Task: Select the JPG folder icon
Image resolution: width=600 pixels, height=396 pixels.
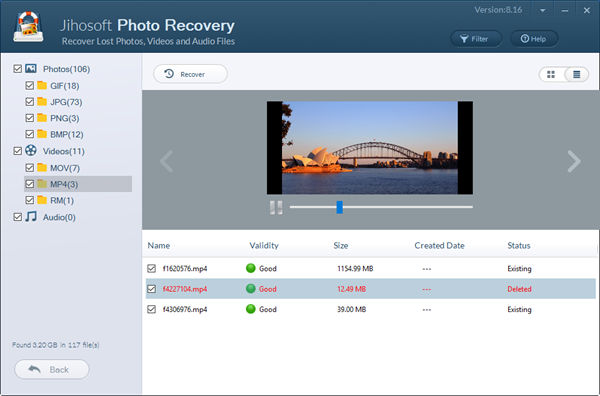Action: [42, 101]
